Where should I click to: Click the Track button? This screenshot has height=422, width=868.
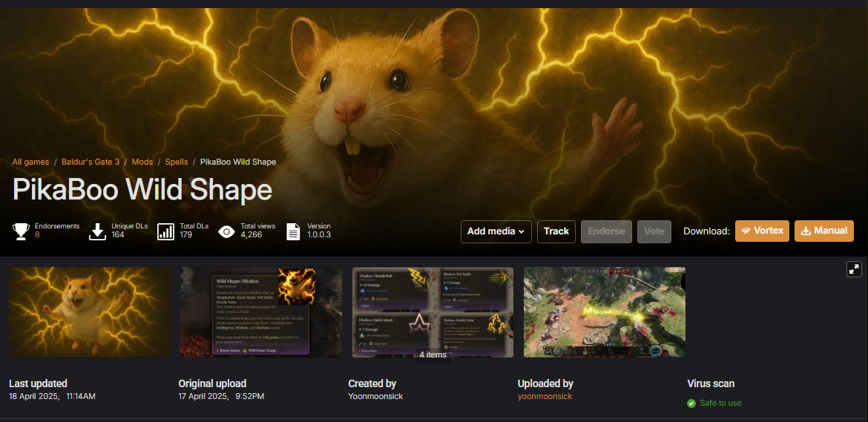coord(556,231)
